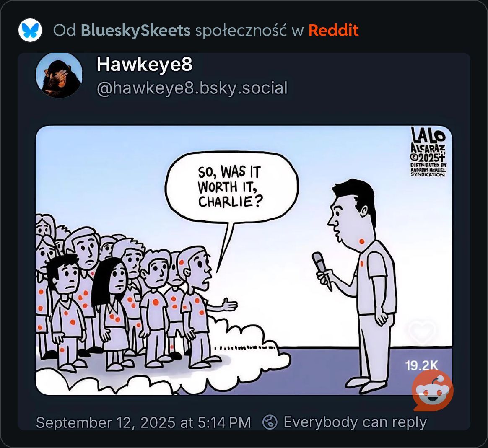
Task: Click the reply-settings icon beside Everybody can reply
Action: 270,422
